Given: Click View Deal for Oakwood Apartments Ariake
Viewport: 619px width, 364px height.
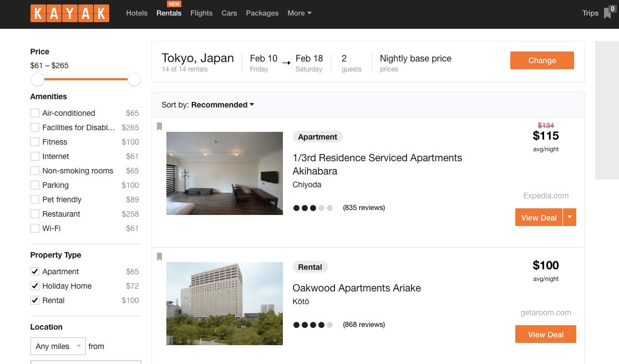Looking at the screenshot, I should (546, 334).
